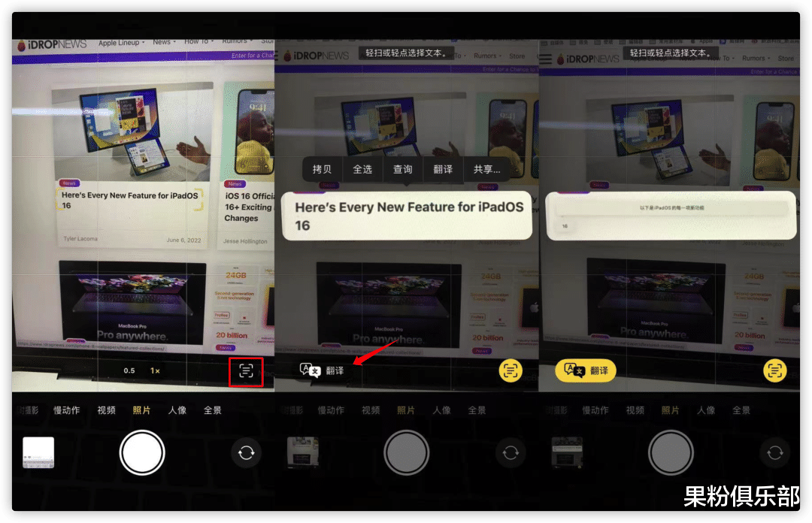812x523 pixels.
Task: Switch to 照片 mode in middle screen
Action: [406, 410]
